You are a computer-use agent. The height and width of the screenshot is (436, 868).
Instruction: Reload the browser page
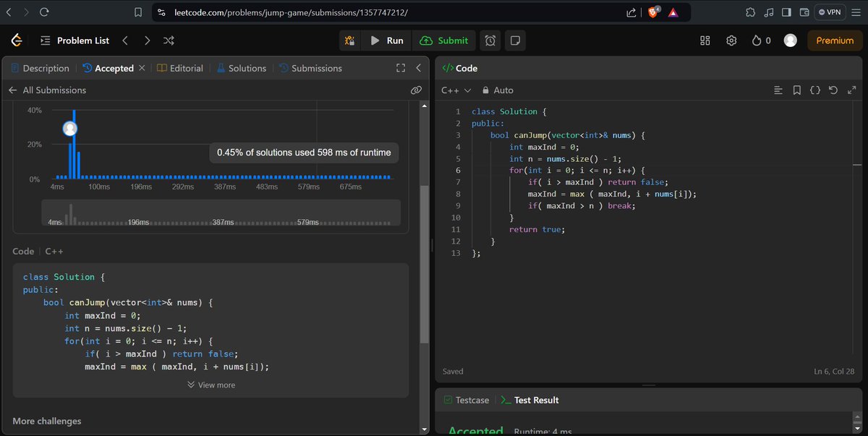coord(44,12)
